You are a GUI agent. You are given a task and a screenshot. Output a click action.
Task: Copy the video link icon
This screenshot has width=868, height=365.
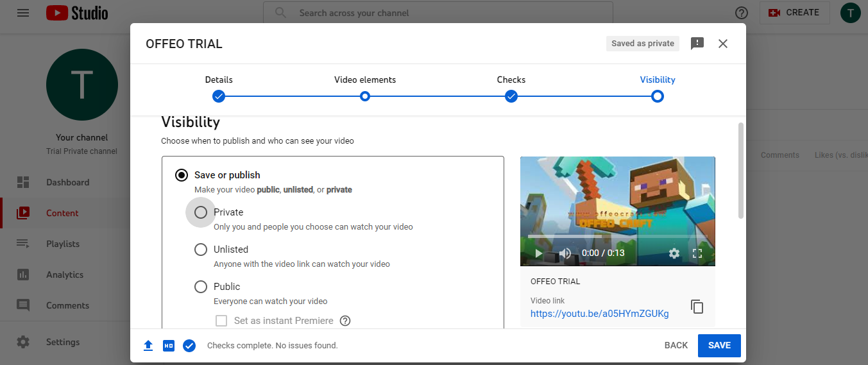[x=697, y=307]
